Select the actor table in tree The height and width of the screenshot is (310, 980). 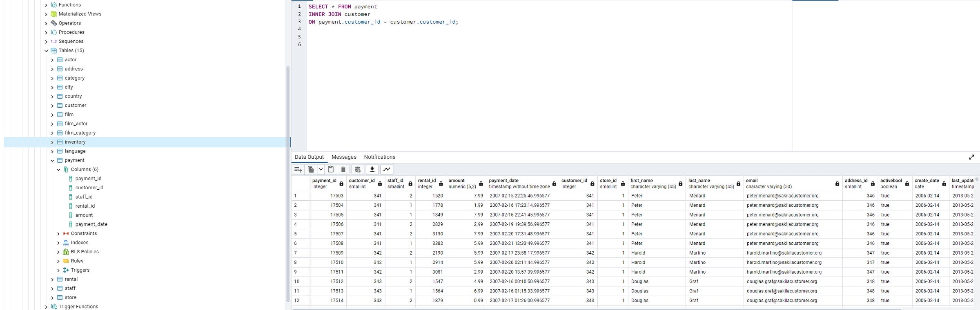70,60
